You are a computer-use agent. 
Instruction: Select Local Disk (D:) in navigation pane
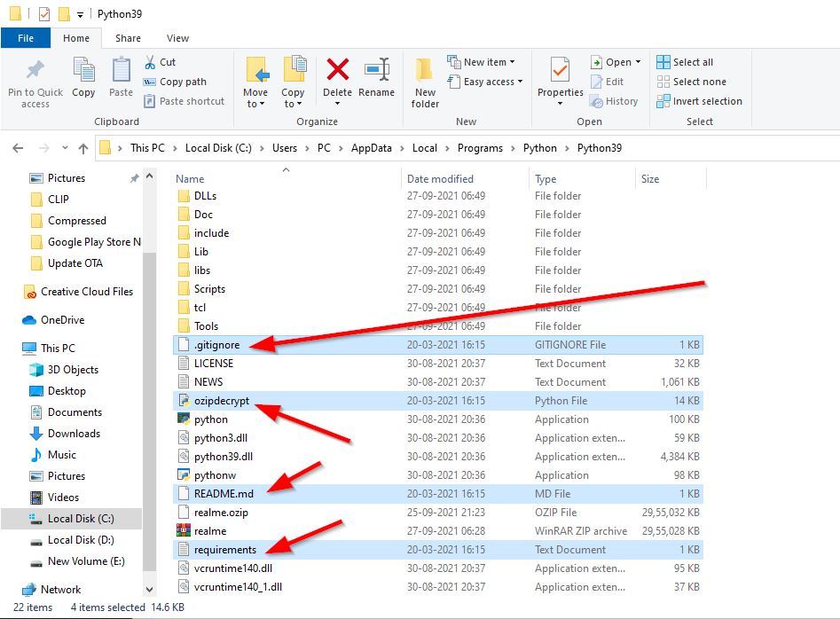point(81,540)
